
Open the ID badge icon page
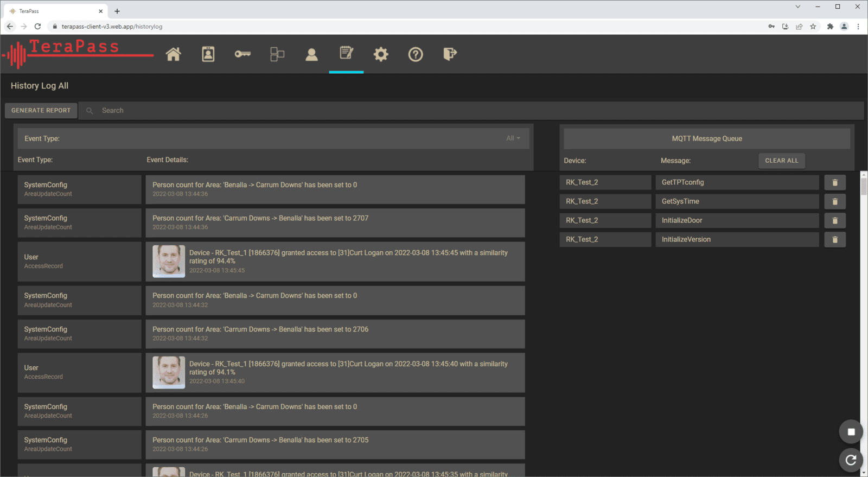pyautogui.click(x=208, y=54)
